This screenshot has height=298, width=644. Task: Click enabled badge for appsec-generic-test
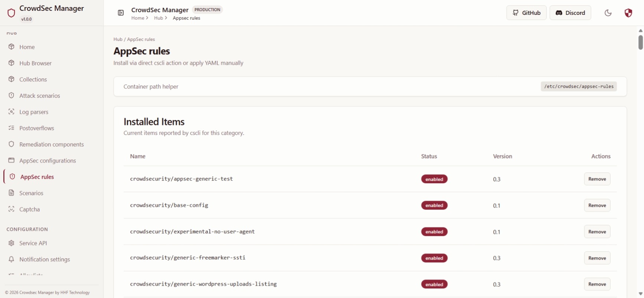434,179
